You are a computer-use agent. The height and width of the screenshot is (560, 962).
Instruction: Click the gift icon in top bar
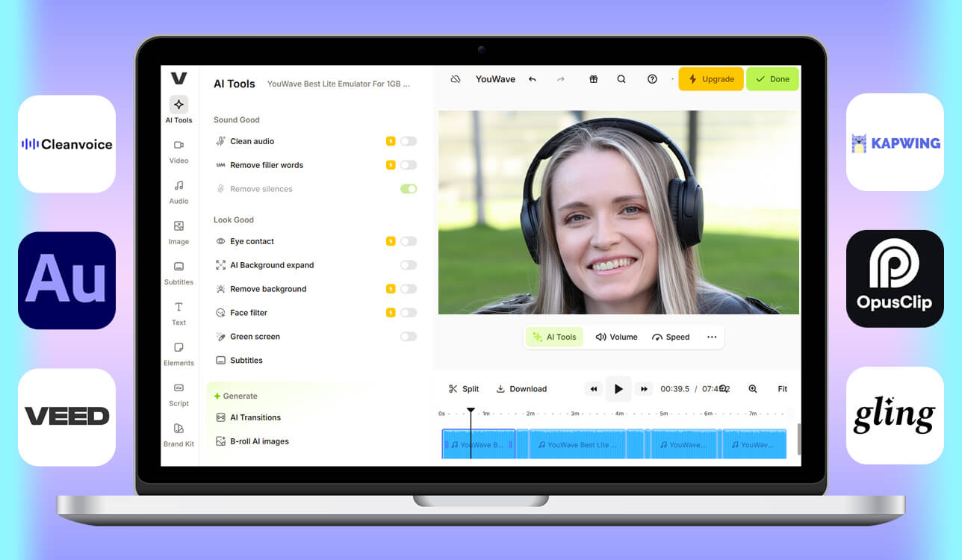click(594, 79)
